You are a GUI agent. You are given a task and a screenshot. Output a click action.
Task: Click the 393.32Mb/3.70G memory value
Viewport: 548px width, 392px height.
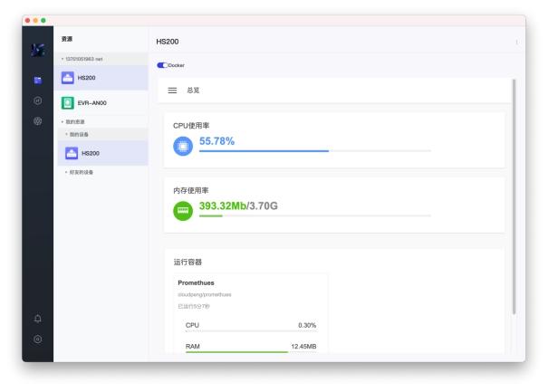tap(238, 206)
